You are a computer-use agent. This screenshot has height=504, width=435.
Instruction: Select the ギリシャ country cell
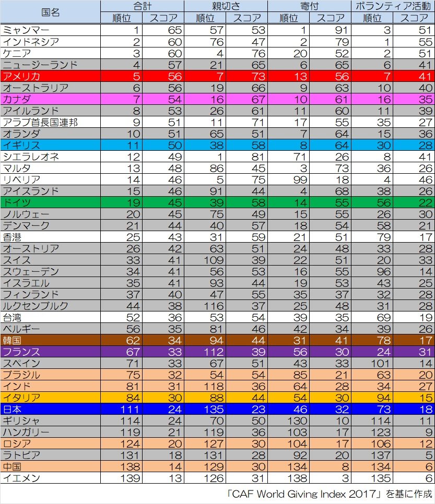50,421
